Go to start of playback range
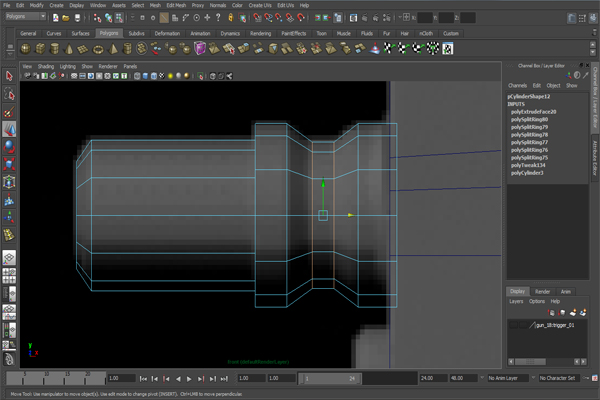600x400 pixels. (143, 379)
